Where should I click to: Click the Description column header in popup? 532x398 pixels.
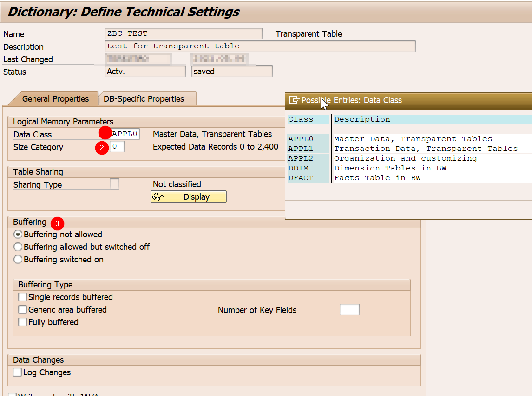click(x=432, y=119)
